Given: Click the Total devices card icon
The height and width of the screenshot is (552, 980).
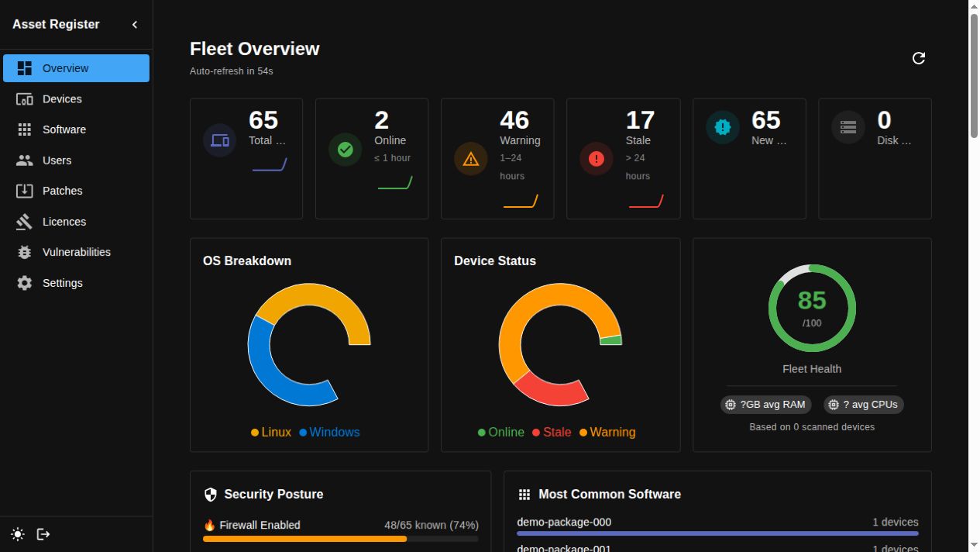Looking at the screenshot, I should tap(220, 140).
